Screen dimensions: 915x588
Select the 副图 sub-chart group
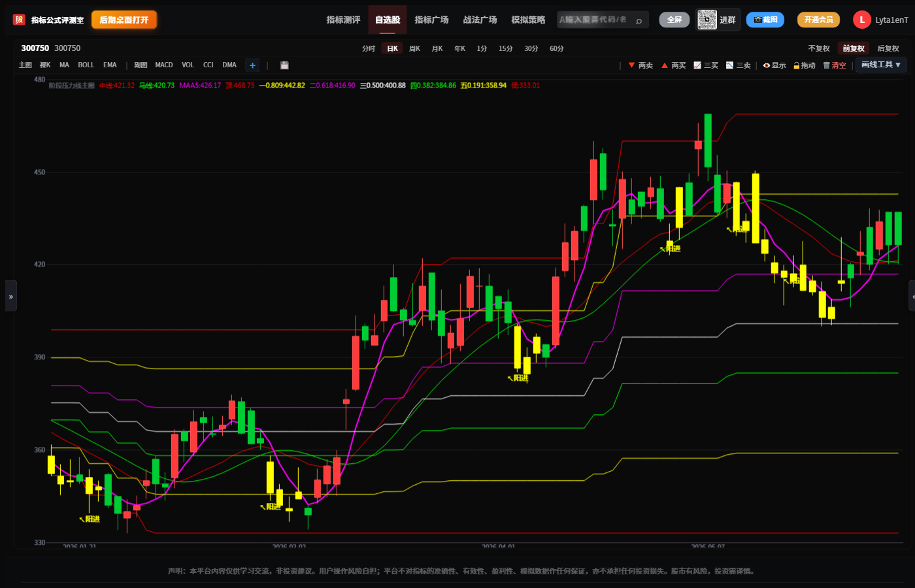click(141, 65)
